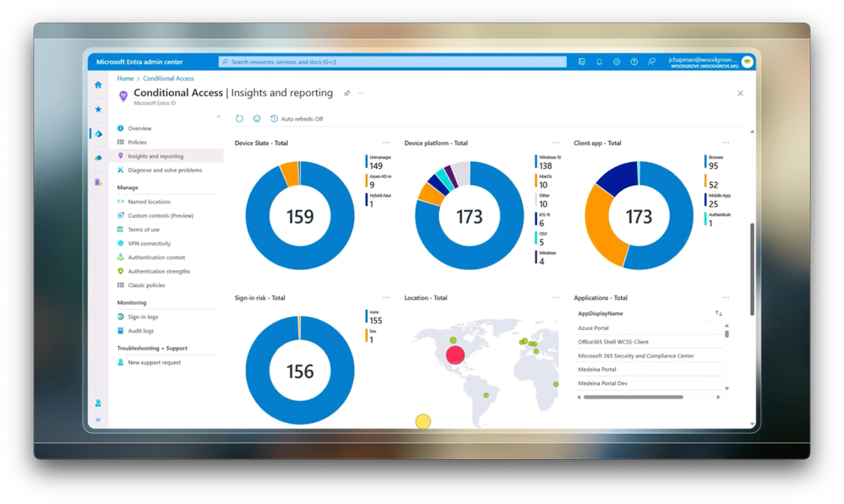Screen dimensions: 844x504
Task: Open Overview menu item
Action: pos(139,128)
